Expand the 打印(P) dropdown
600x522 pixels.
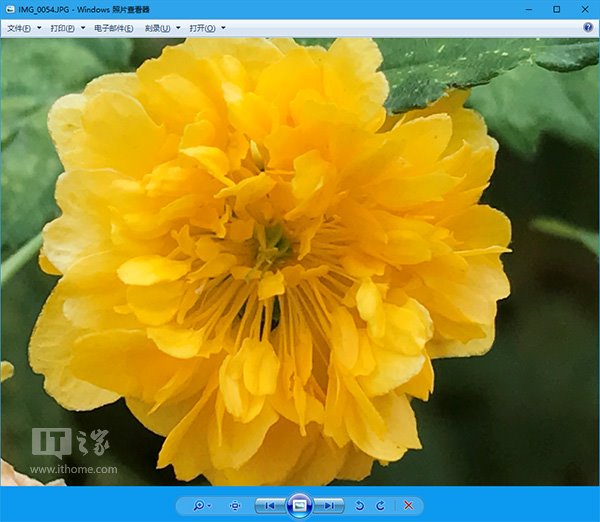tap(66, 28)
